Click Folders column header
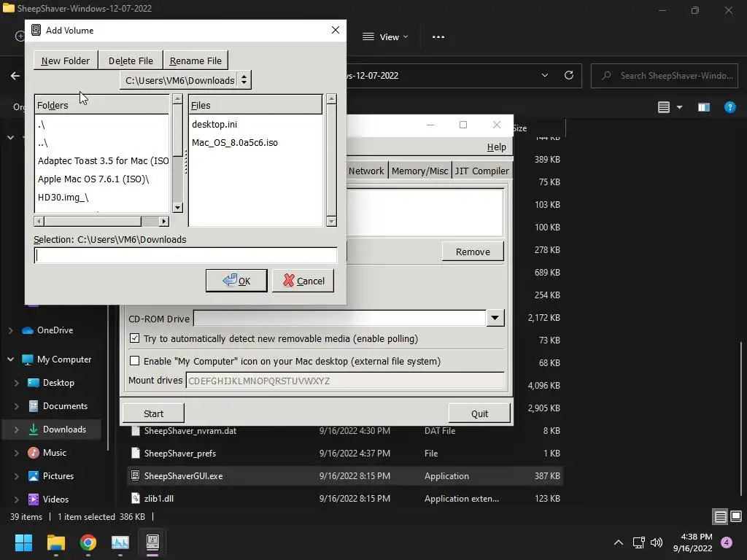Screen dimensions: 747x560 pyautogui.click(x=102, y=105)
